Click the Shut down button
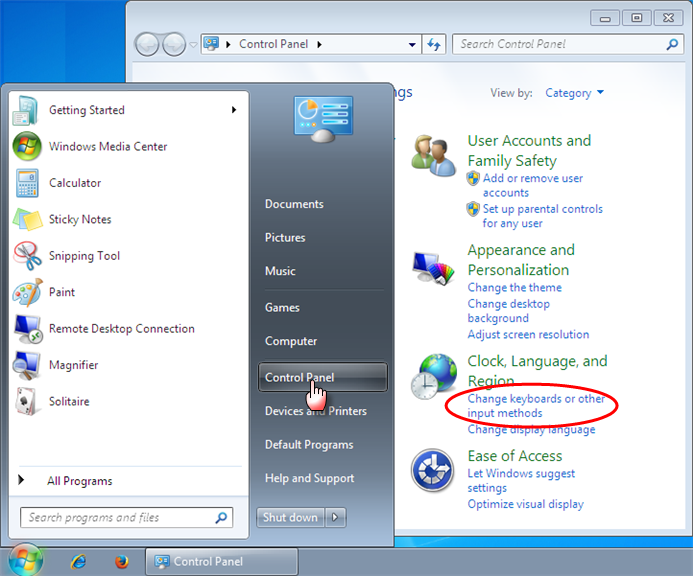 [290, 517]
